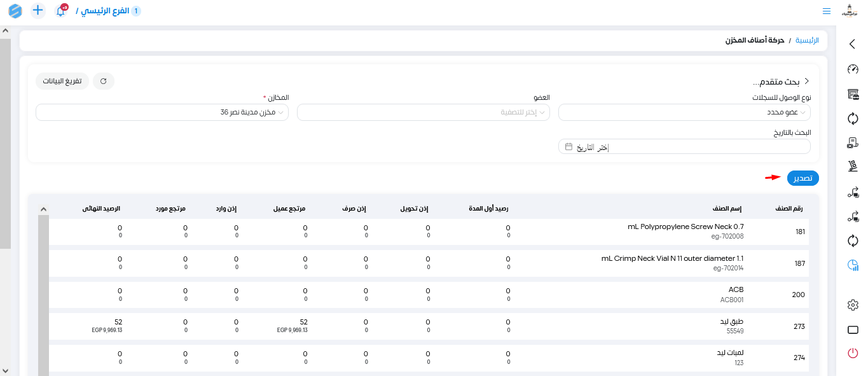
Task: Toggle the hamburger menu icon
Action: [826, 11]
